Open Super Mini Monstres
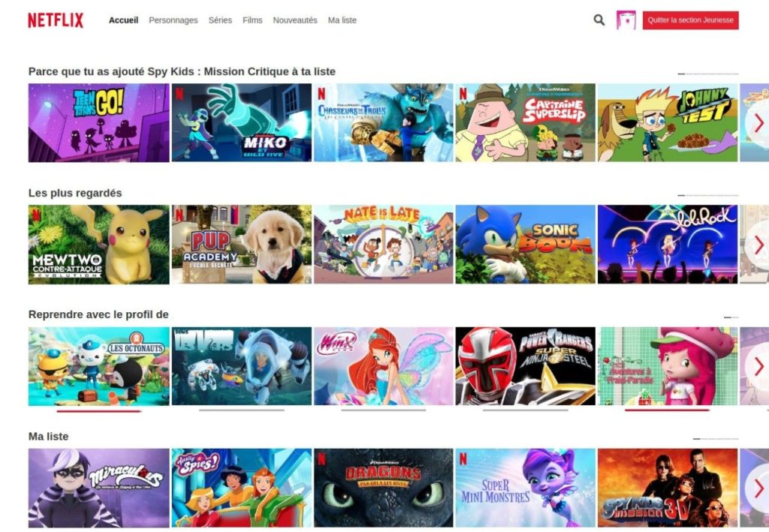The image size is (769, 532). 525,488
